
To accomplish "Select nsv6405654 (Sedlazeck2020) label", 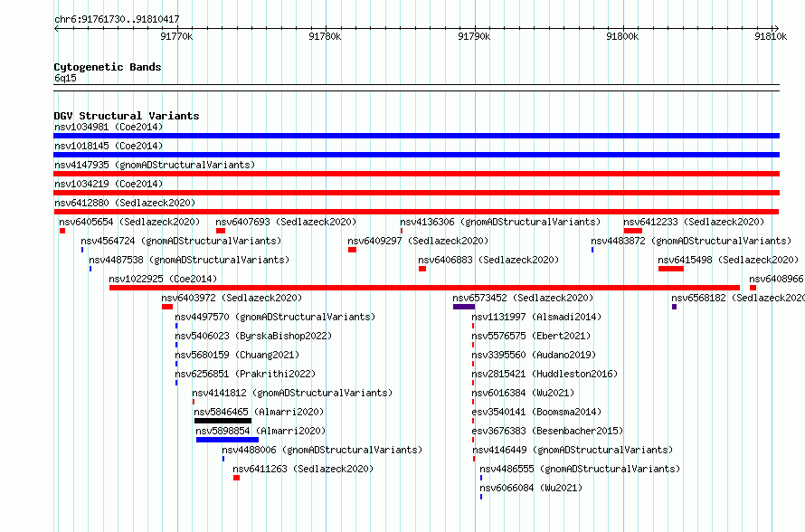I will [129, 222].
